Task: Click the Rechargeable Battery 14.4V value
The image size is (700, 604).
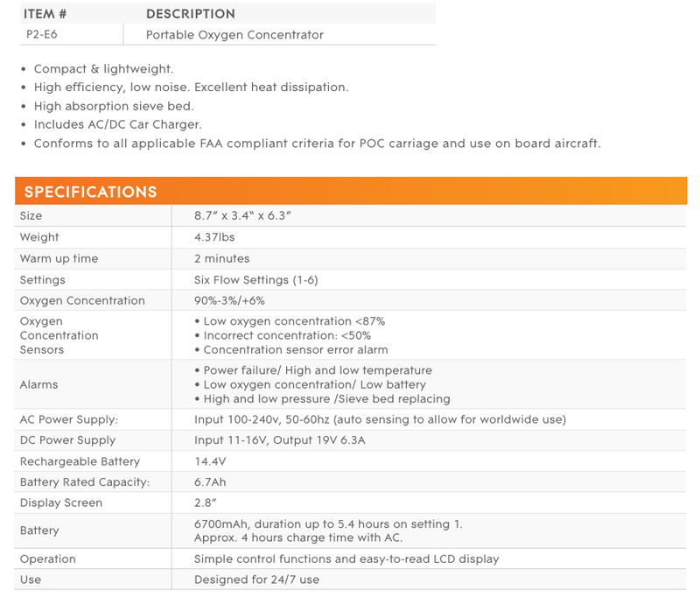Action: click(210, 461)
